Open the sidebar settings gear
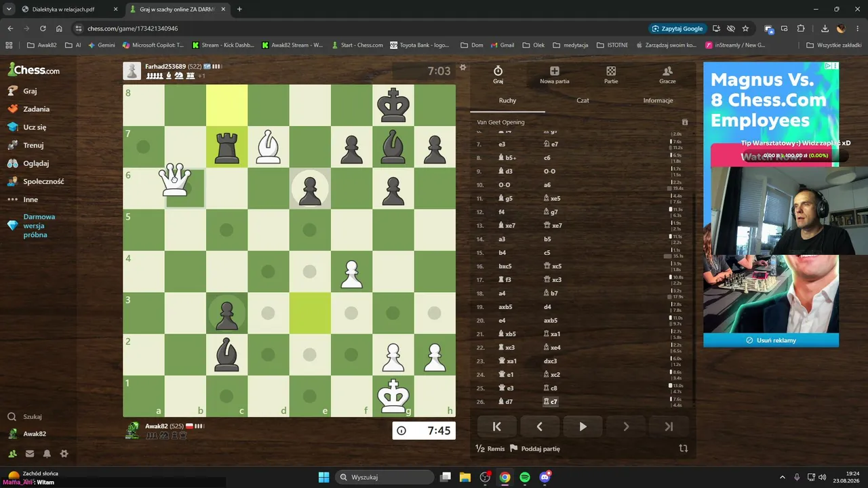Viewport: 868px width, 488px height. point(64,453)
